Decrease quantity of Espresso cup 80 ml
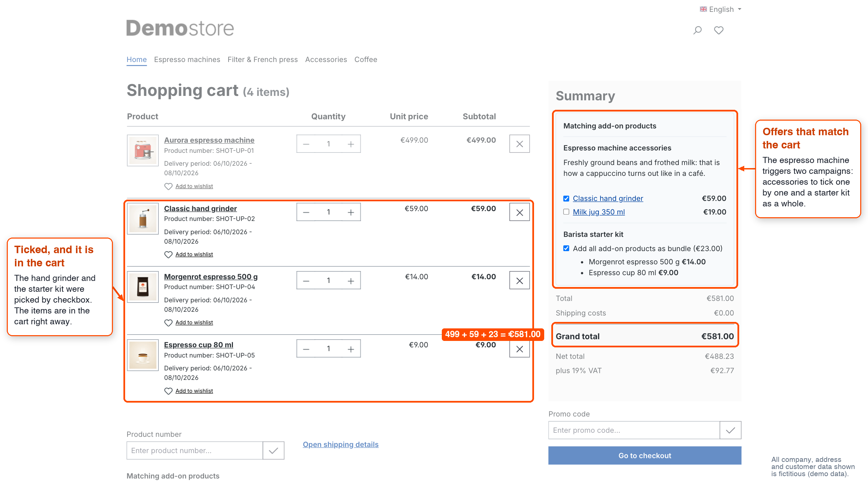868x488 pixels. coord(306,349)
